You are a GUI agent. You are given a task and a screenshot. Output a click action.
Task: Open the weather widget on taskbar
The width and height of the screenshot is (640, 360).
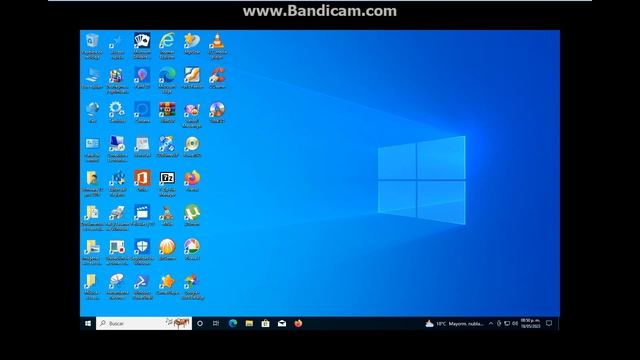(x=454, y=324)
